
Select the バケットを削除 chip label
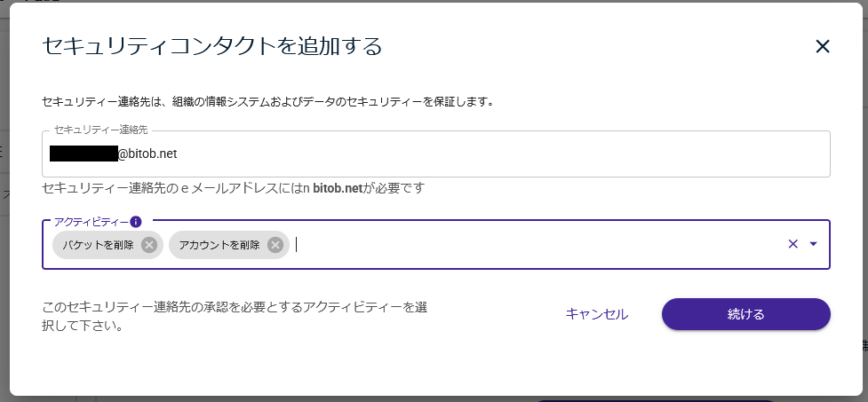(x=98, y=245)
